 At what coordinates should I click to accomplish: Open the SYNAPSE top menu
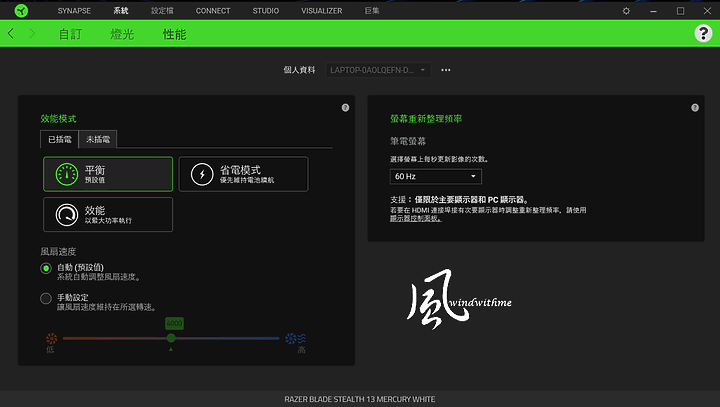tap(74, 11)
